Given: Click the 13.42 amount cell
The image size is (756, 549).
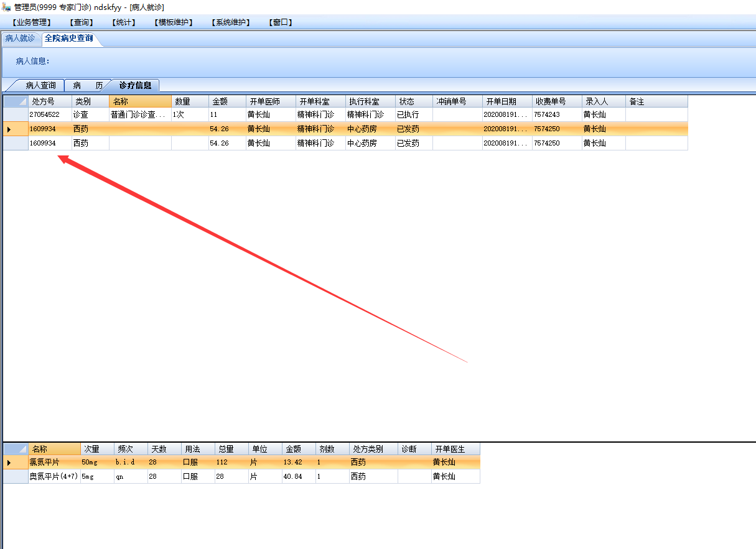Looking at the screenshot, I should (299, 463).
